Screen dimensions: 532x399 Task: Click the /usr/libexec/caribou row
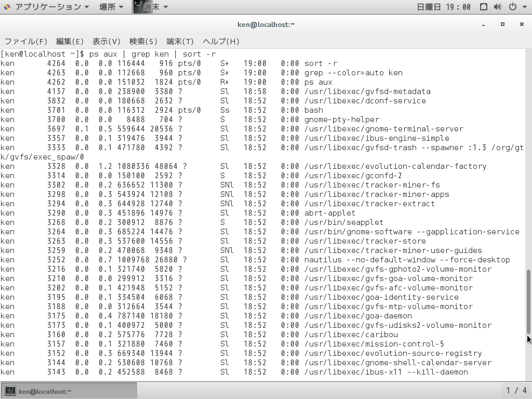[199, 334]
